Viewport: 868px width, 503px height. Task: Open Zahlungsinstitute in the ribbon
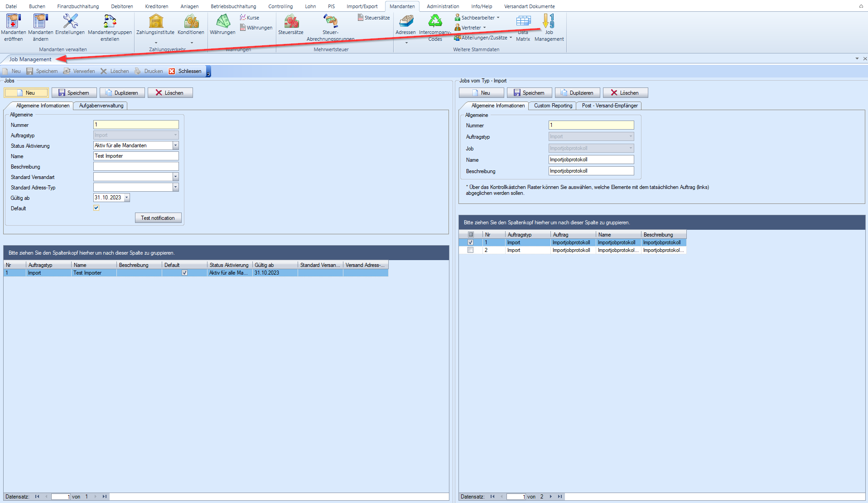pyautogui.click(x=155, y=21)
